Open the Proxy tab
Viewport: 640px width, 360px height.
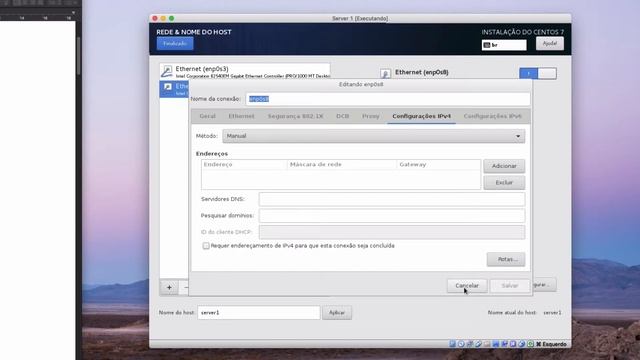click(x=371, y=116)
